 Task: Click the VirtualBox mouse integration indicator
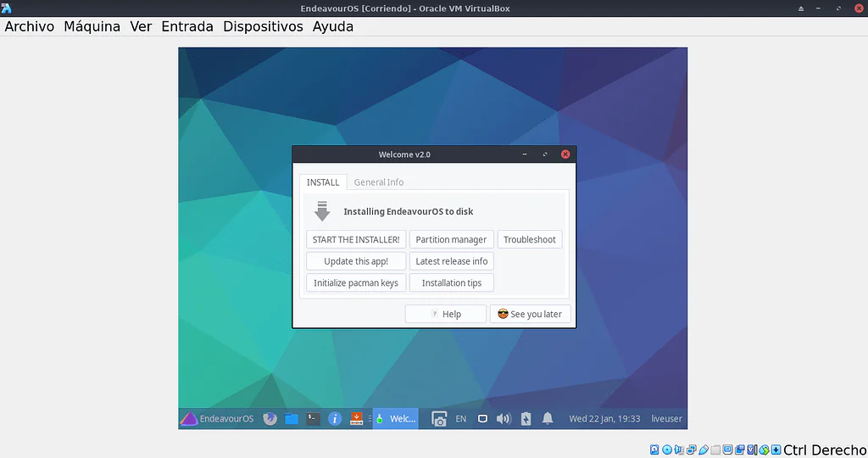click(764, 450)
